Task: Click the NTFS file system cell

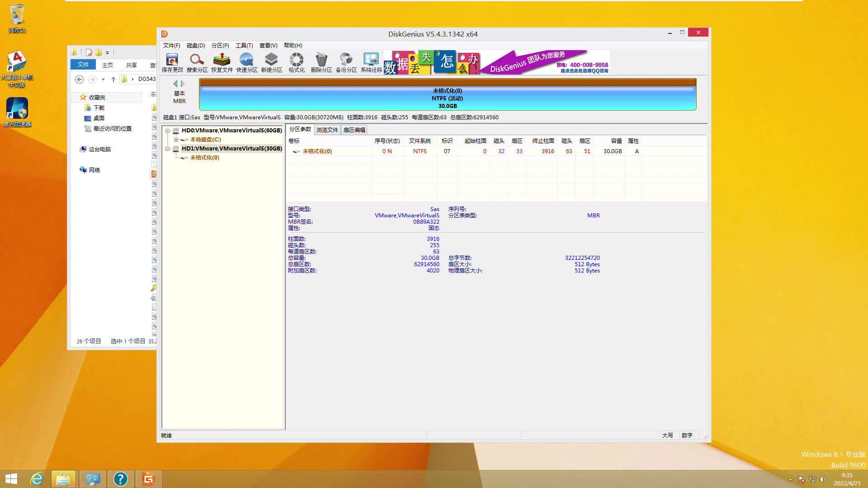Action: click(x=420, y=151)
